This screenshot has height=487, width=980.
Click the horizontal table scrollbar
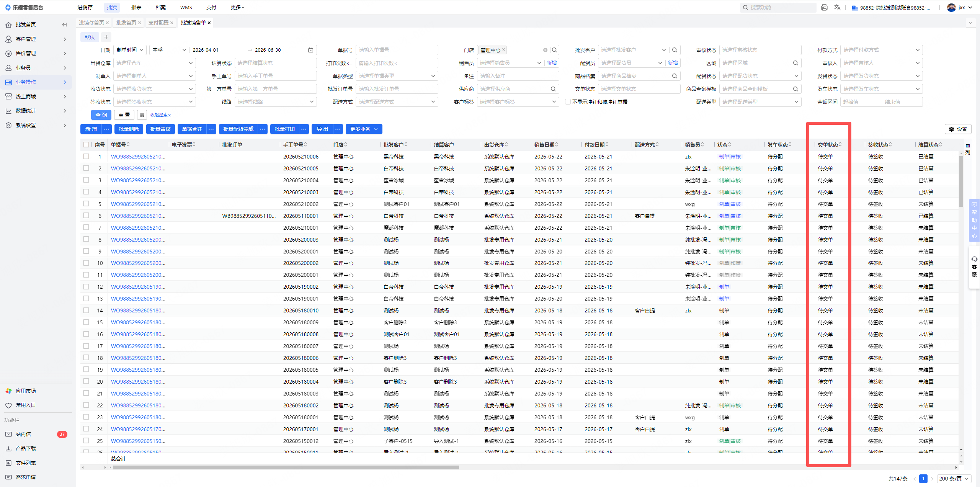click(285, 467)
